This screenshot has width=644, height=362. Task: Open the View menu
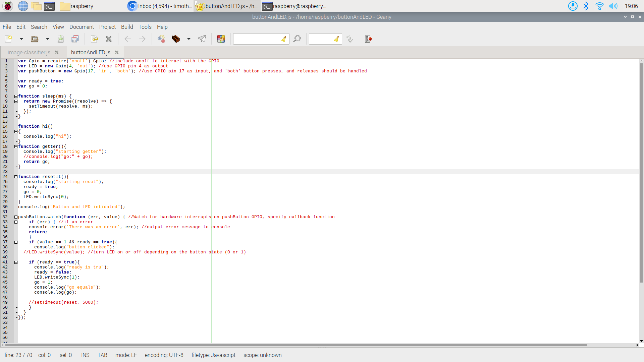[x=58, y=27]
